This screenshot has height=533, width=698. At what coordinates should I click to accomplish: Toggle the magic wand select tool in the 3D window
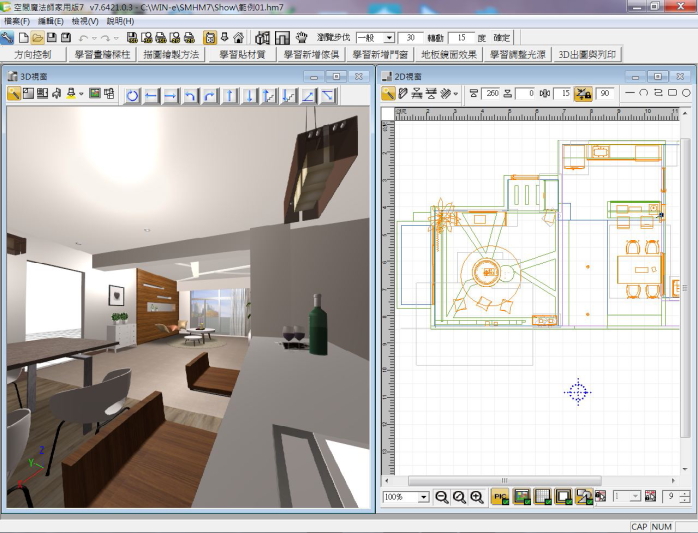click(14, 94)
